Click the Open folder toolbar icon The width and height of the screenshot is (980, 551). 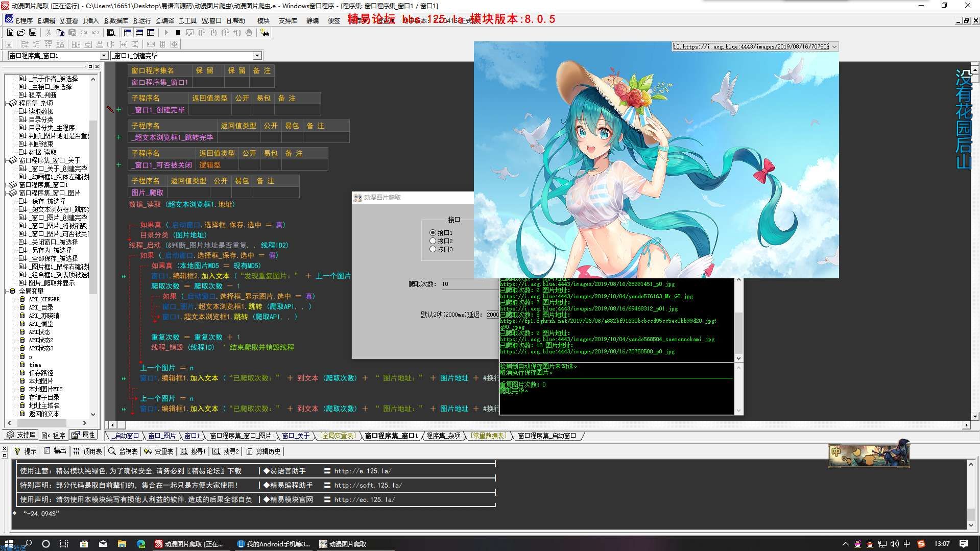pyautogui.click(x=21, y=32)
